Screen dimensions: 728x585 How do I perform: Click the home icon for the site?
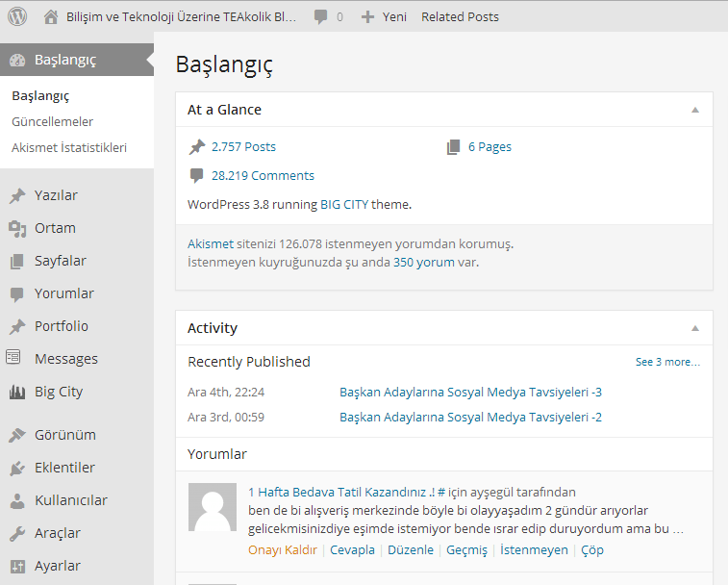[51, 17]
